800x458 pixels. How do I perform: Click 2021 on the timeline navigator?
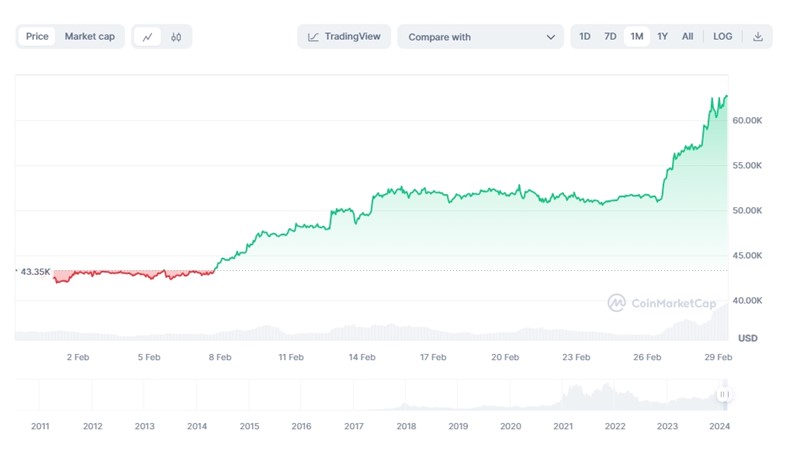(563, 426)
